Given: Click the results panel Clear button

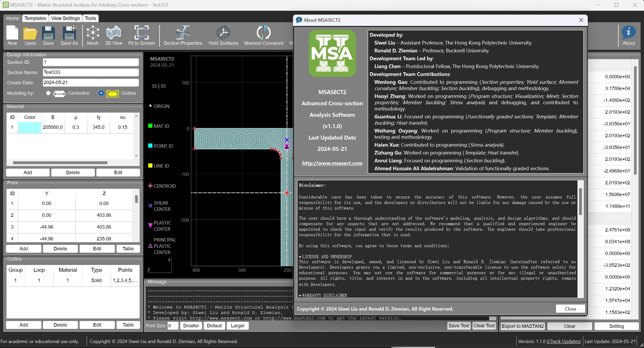Looking at the screenshot, I should click(x=570, y=326).
